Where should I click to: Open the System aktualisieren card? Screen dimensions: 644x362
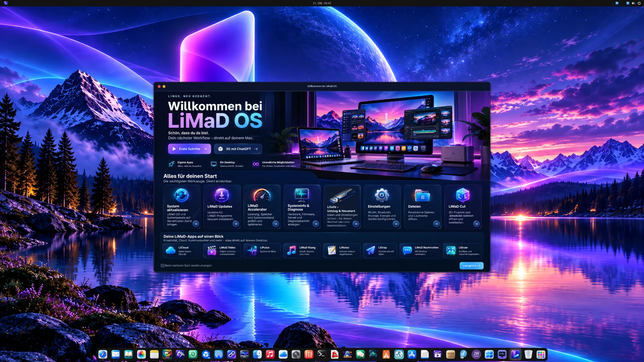click(x=182, y=206)
